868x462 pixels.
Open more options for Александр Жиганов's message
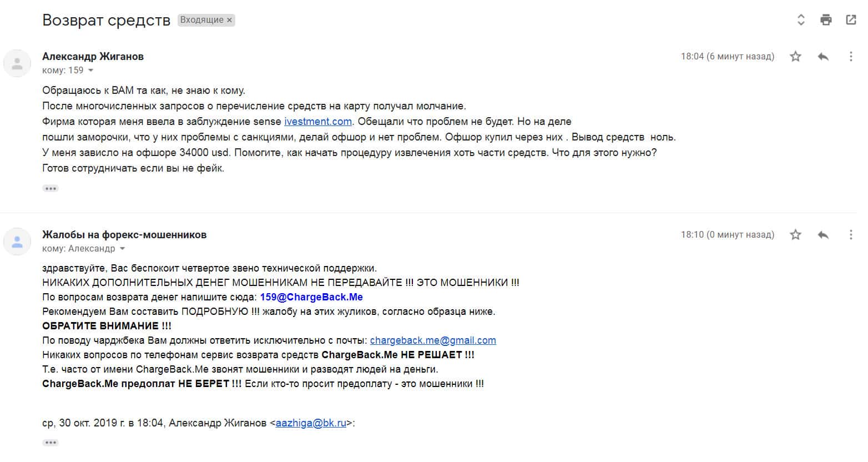tap(850, 57)
